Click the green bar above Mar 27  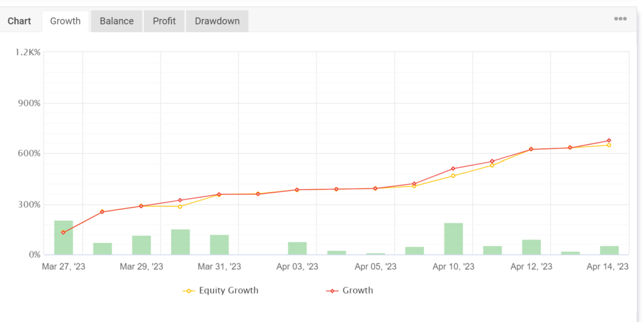coord(64,238)
